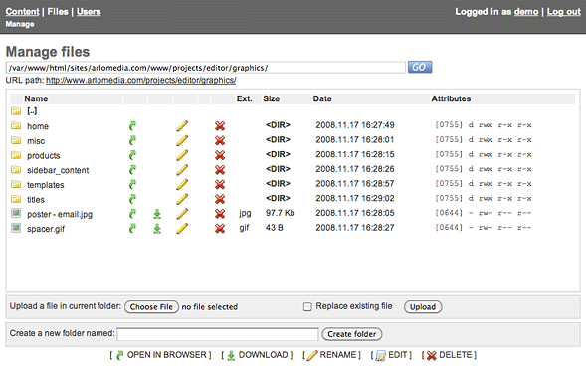Screen dimensions: 586x392
Task: Click the Size column header
Action: coord(271,98)
